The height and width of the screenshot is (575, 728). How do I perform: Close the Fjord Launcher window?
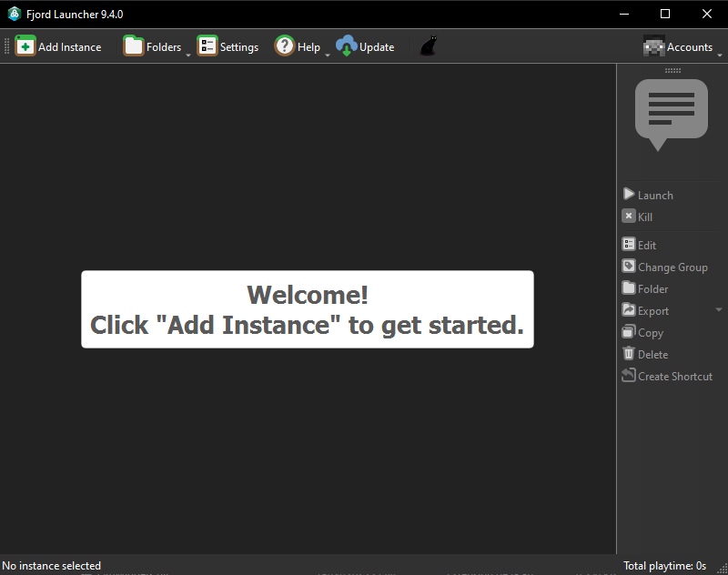point(707,14)
